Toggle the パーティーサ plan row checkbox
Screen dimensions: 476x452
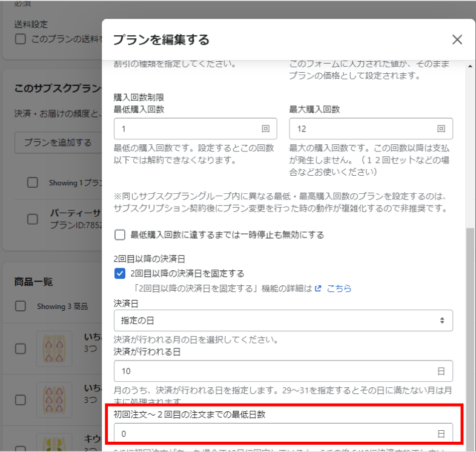pos(33,219)
